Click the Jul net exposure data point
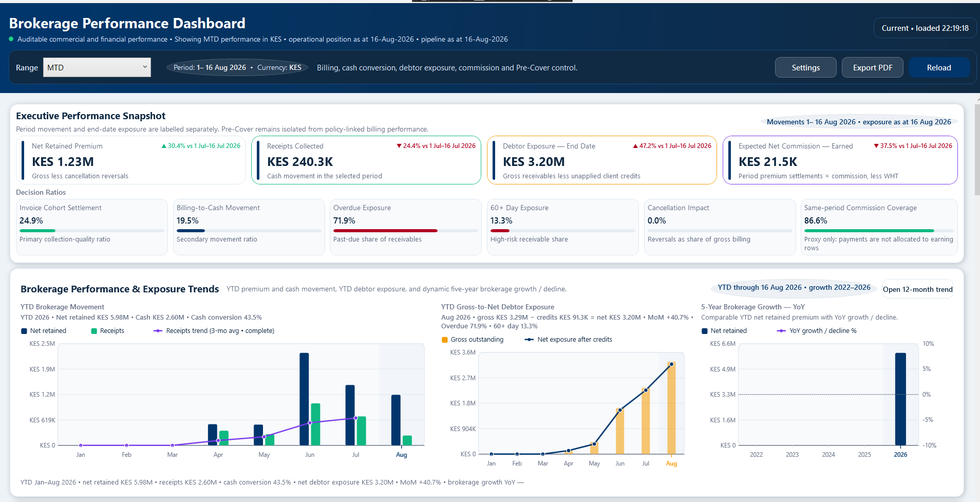 pos(646,390)
